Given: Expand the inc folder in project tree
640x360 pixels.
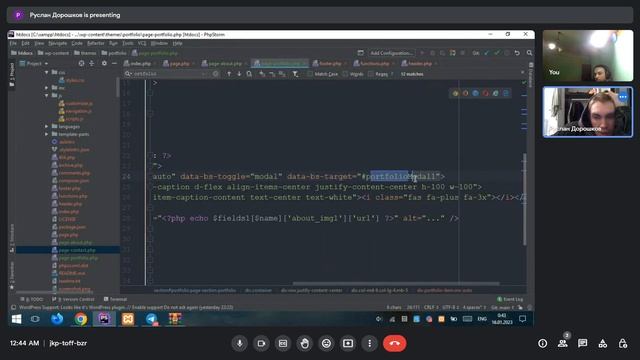Looking at the screenshot, I should click(47, 88).
